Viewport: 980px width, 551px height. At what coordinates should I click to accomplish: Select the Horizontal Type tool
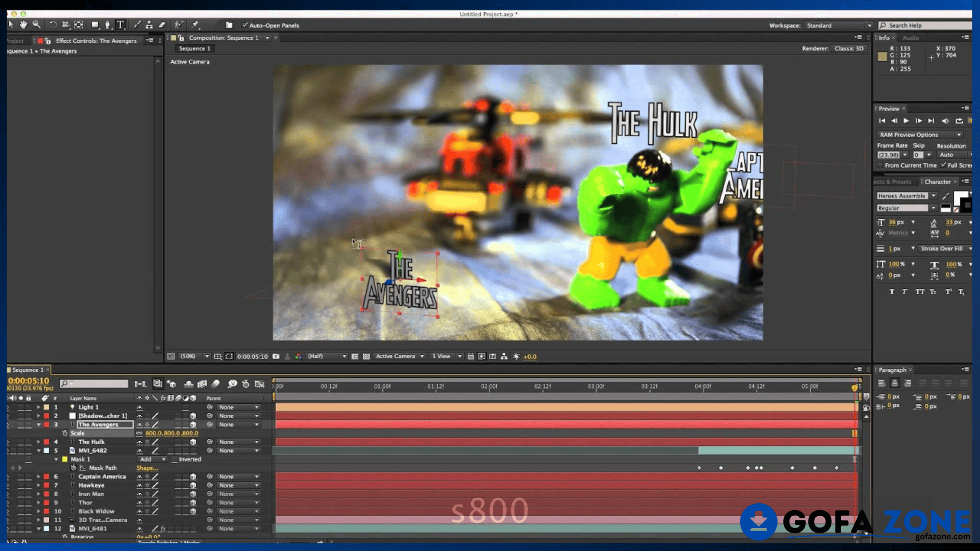pos(120,24)
